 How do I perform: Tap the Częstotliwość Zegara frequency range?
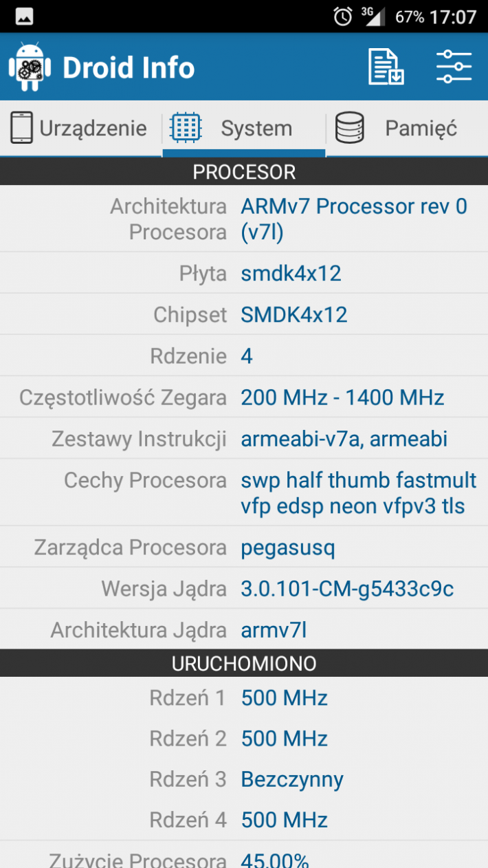[x=343, y=398]
